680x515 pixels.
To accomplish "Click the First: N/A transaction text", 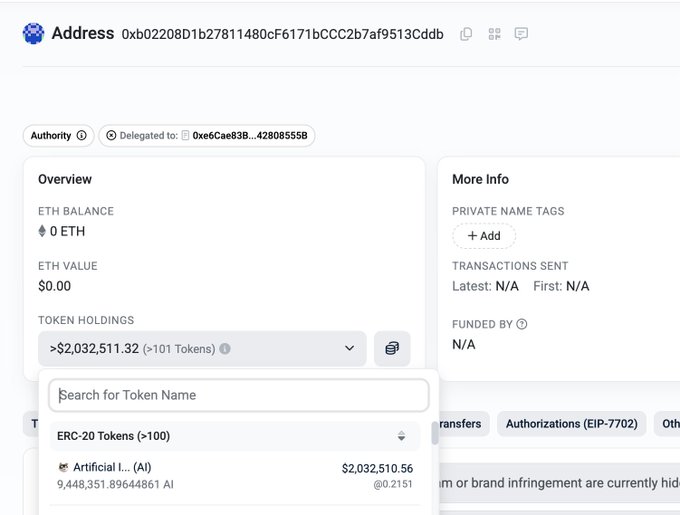I will [561, 286].
